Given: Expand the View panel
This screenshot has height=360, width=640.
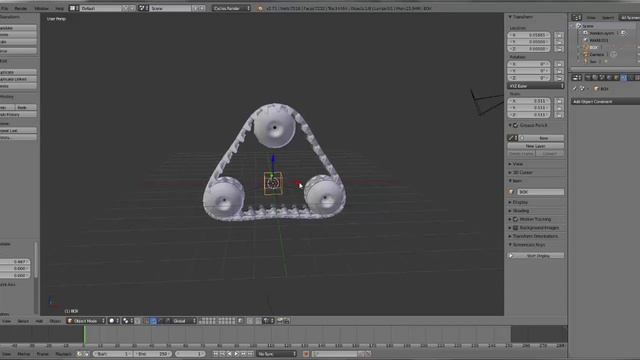Looking at the screenshot, I should pyautogui.click(x=510, y=164).
